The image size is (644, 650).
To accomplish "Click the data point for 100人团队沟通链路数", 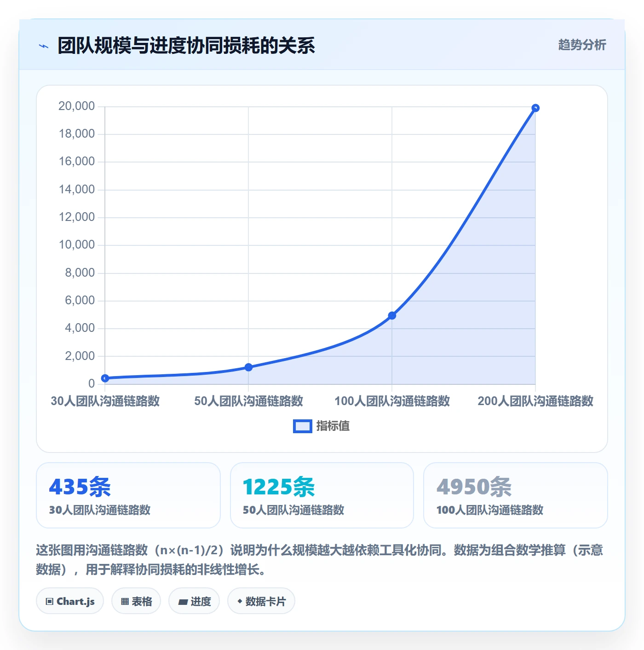I will point(392,316).
